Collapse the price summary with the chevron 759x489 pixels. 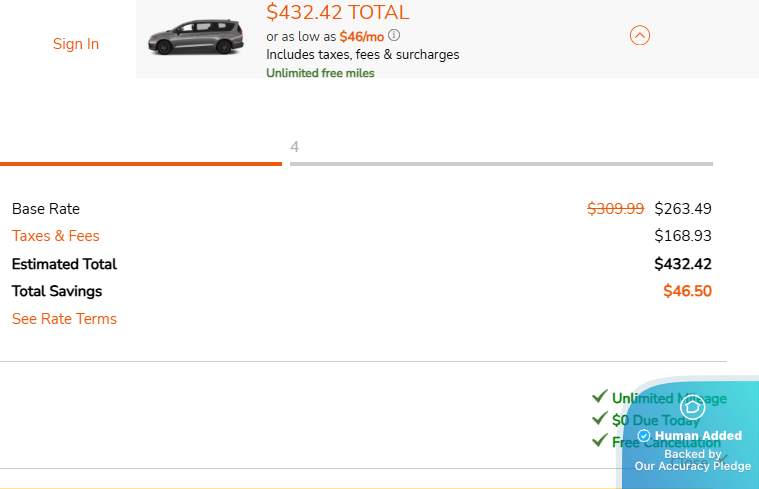640,36
